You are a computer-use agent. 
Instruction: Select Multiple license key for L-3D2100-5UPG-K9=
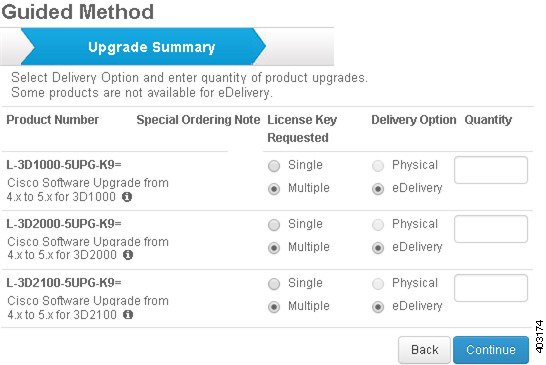click(274, 307)
